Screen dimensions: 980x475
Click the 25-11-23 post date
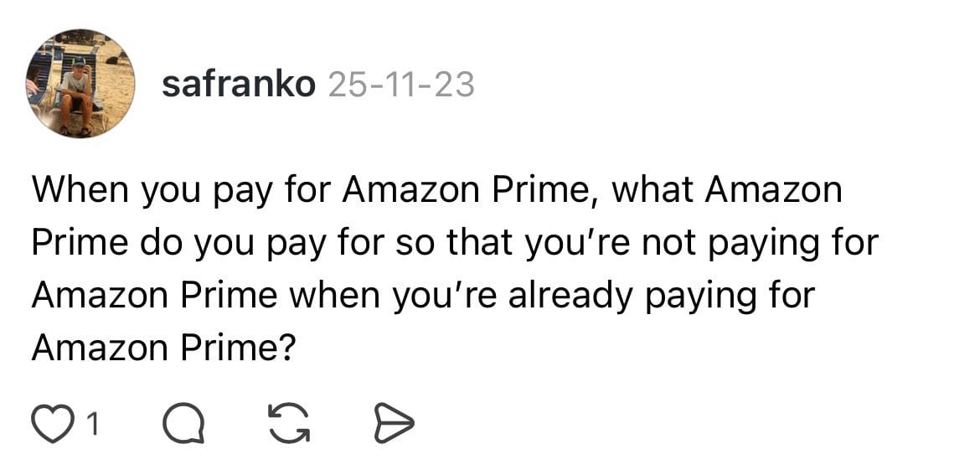tap(401, 85)
